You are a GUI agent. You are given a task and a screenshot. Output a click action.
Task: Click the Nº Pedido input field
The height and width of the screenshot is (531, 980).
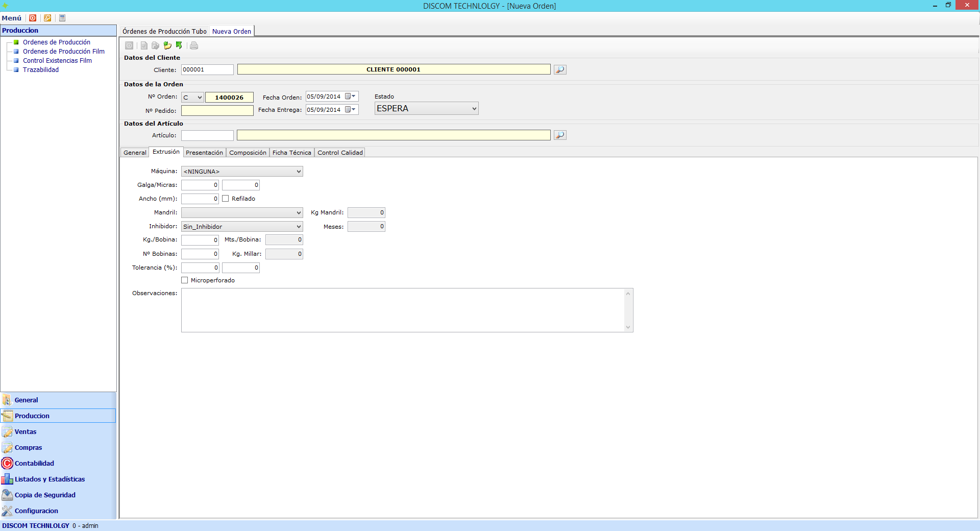(x=217, y=111)
